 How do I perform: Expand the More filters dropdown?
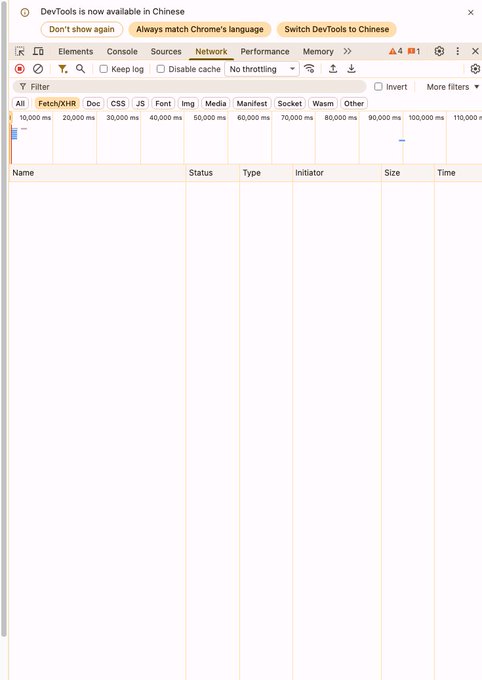click(452, 87)
